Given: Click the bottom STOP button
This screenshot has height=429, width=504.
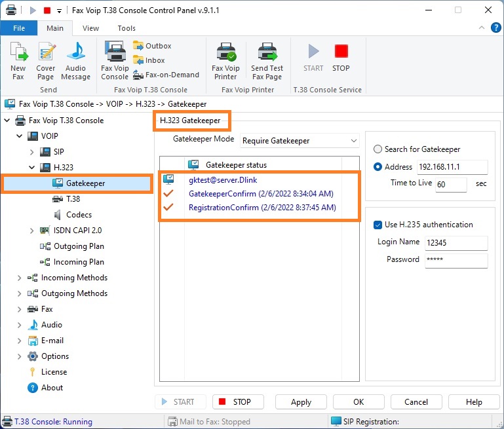Looking at the screenshot, I should pos(238,401).
